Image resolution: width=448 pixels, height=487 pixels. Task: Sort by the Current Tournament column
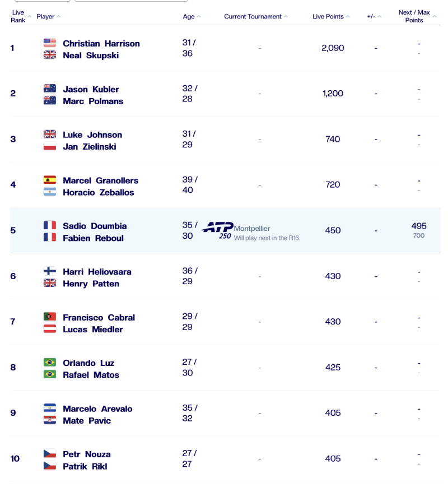(256, 17)
